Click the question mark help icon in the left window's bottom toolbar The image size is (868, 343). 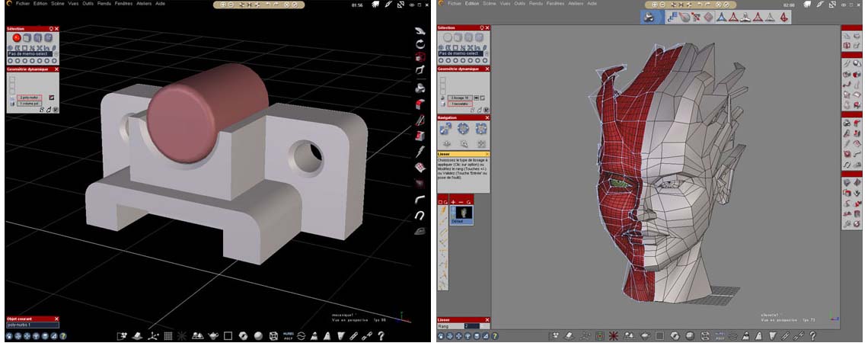(380, 335)
